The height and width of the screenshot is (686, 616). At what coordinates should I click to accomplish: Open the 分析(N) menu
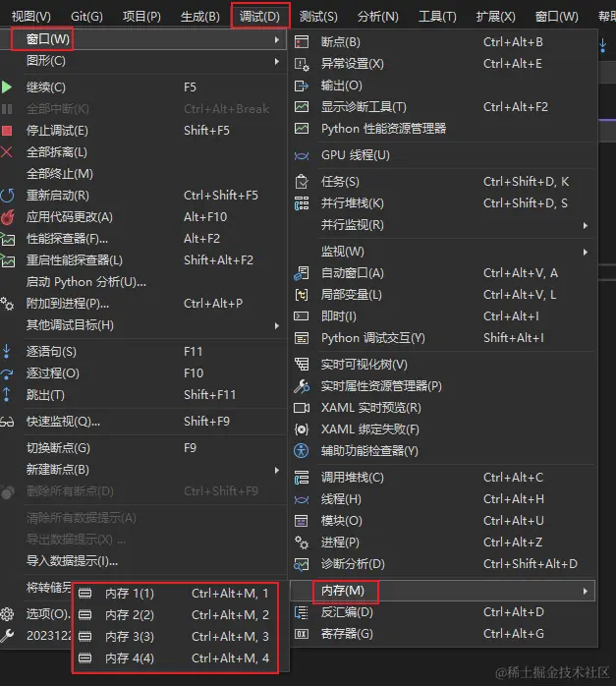click(377, 17)
